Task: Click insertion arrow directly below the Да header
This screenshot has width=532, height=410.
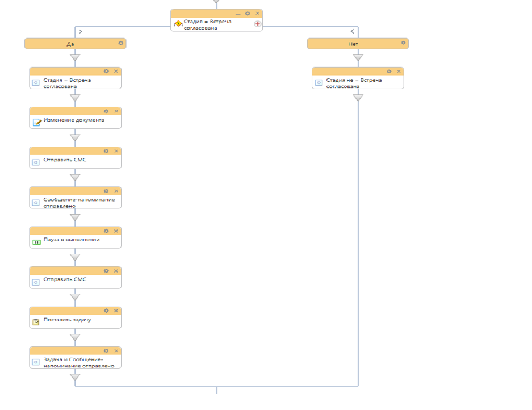Action: [75, 57]
